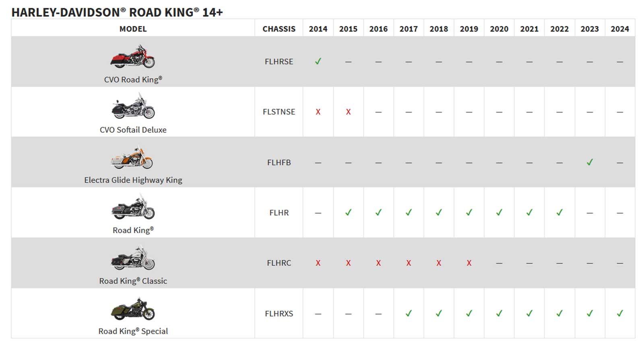
Task: Select the 2020 year column header
Action: pyautogui.click(x=499, y=29)
